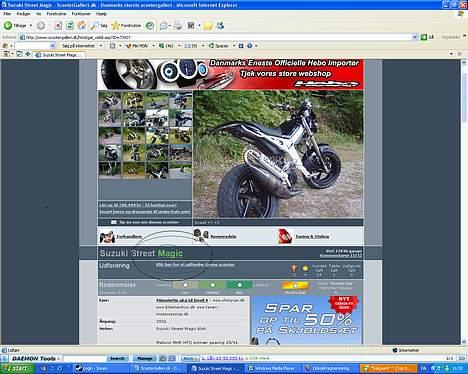Screen dimensions: 468x374
Task: Click the Hebo importer banner ad
Action: coord(231,74)
